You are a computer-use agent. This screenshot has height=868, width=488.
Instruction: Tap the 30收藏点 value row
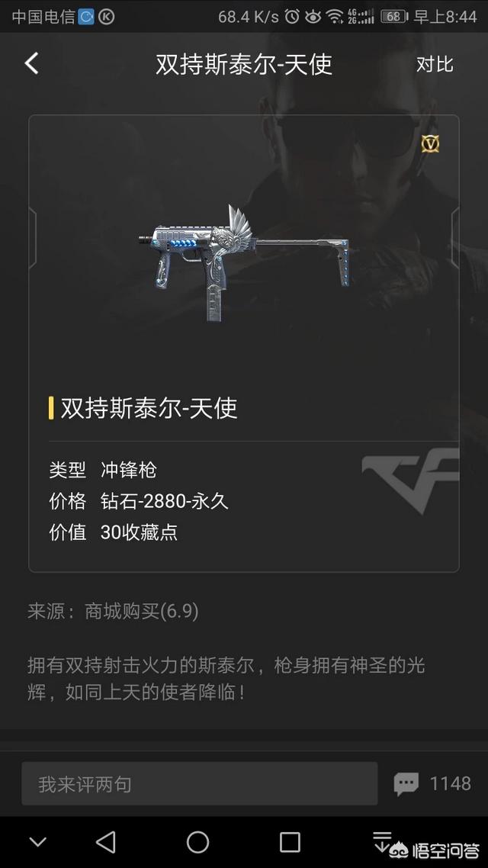click(x=139, y=532)
